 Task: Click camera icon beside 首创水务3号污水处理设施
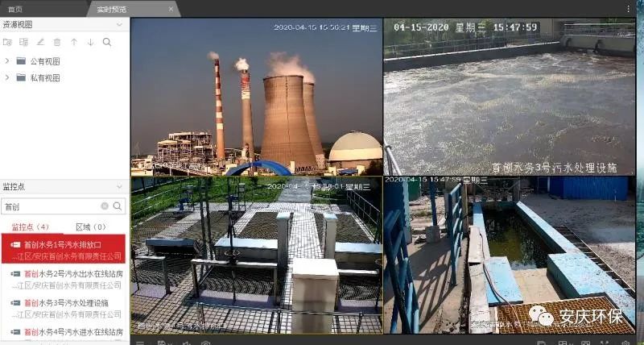pos(15,303)
